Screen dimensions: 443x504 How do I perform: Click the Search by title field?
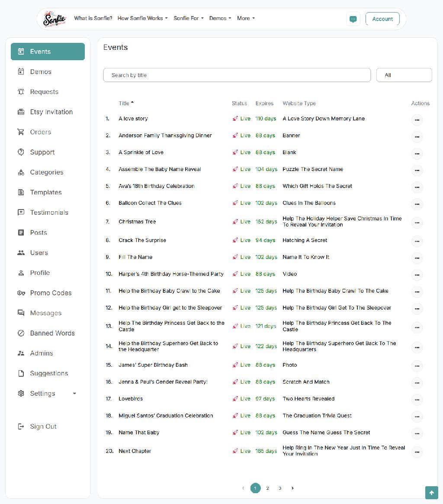[237, 75]
